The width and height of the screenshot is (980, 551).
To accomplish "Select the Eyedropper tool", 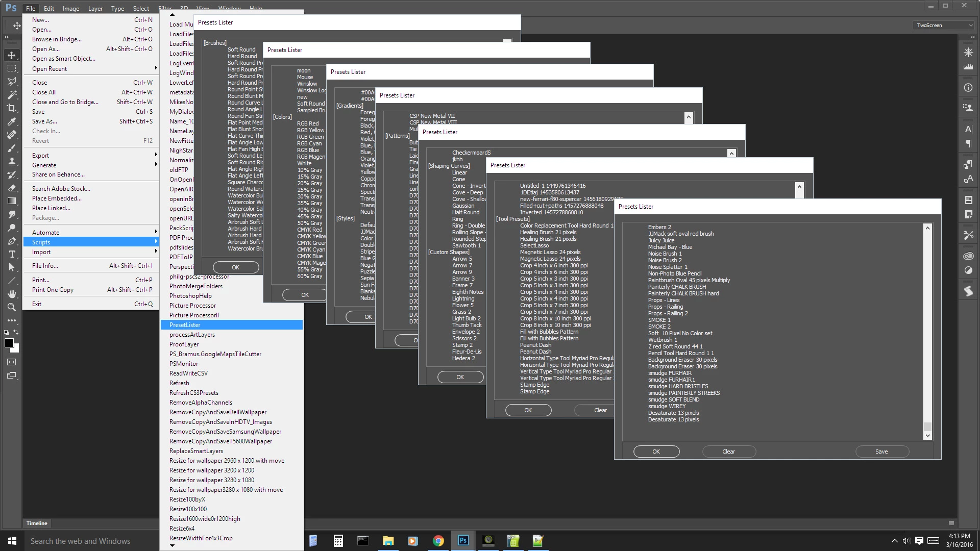I will (x=11, y=121).
